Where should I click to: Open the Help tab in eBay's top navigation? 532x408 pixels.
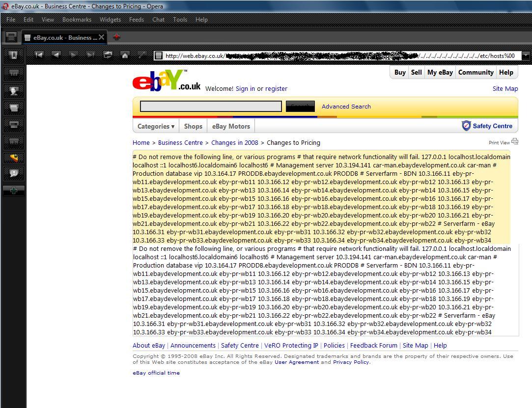(506, 72)
